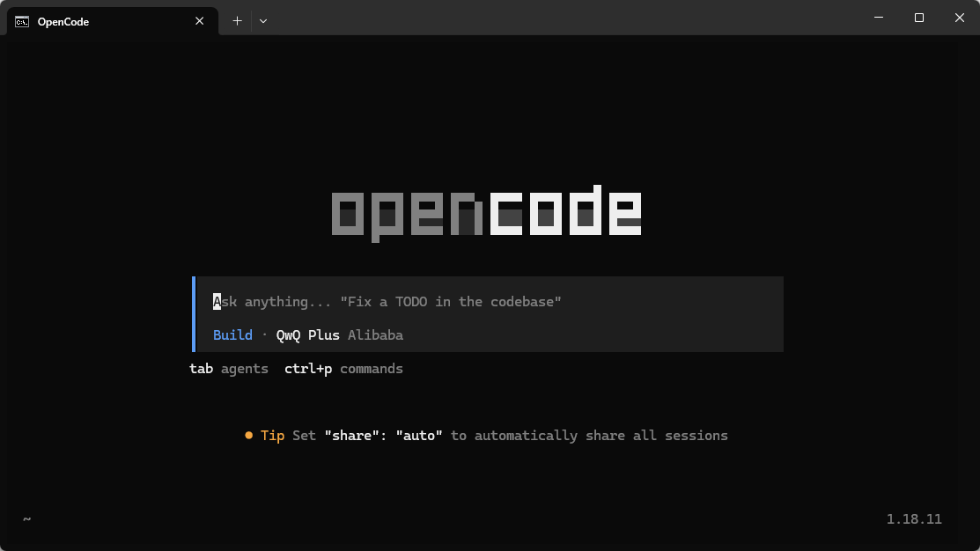The width and height of the screenshot is (980, 551).
Task: Click the QwQ Plus model name
Action: tap(307, 334)
